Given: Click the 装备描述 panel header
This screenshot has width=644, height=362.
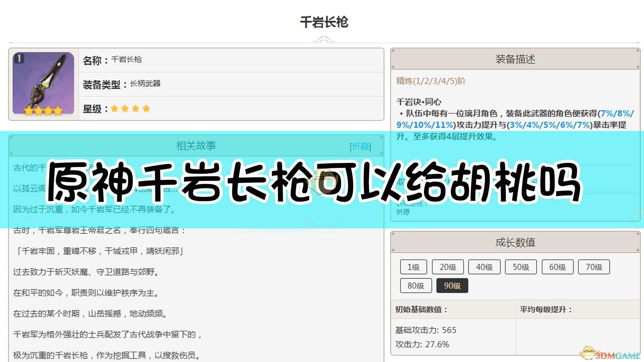Looking at the screenshot, I should coord(515,59).
